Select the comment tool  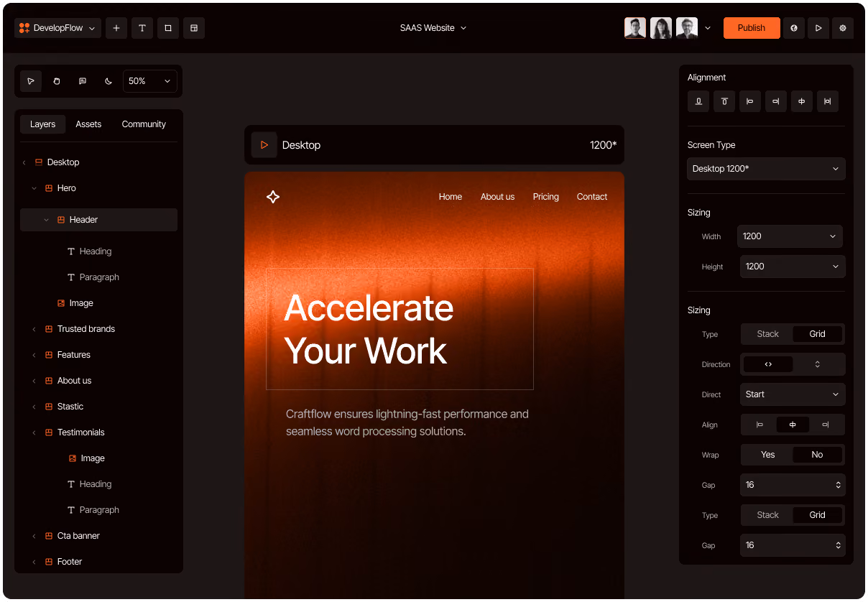(x=83, y=81)
